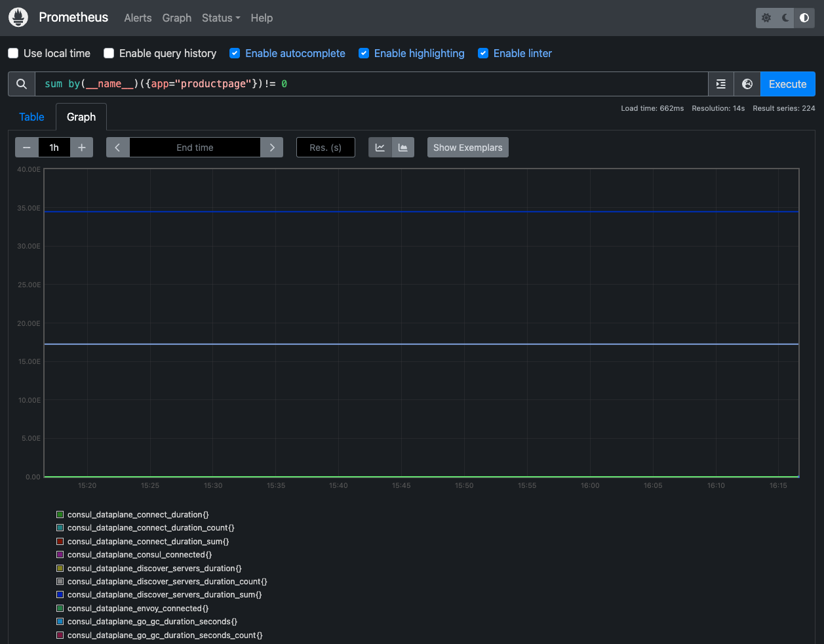Viewport: 824px width, 644px height.
Task: Enable the Use local time checkbox
Action: pos(13,53)
